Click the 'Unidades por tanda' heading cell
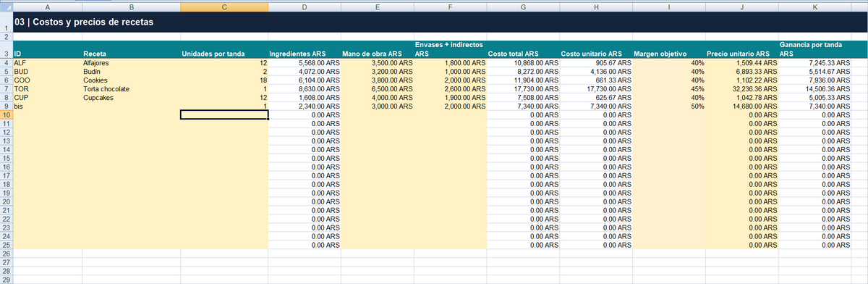The height and width of the screenshot is (284, 868). click(224, 49)
